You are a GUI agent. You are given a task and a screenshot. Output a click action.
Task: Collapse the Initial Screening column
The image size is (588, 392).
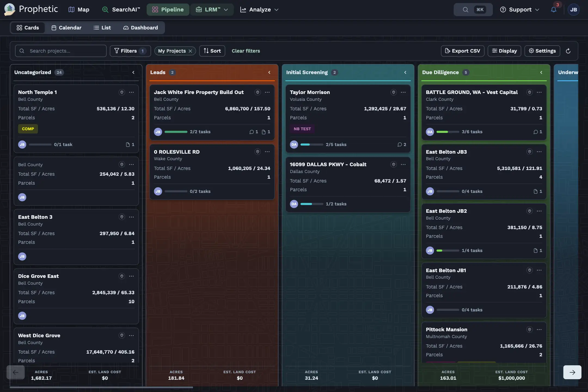pyautogui.click(x=405, y=72)
